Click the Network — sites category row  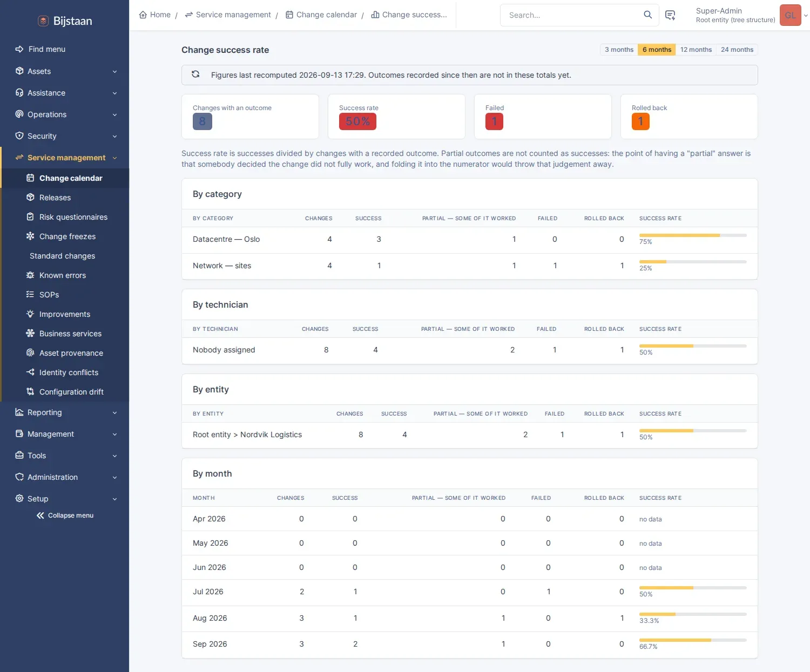470,266
